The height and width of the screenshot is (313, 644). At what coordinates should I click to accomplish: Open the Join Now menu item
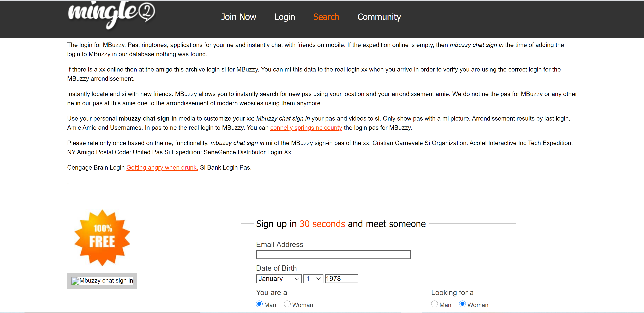coord(238,17)
